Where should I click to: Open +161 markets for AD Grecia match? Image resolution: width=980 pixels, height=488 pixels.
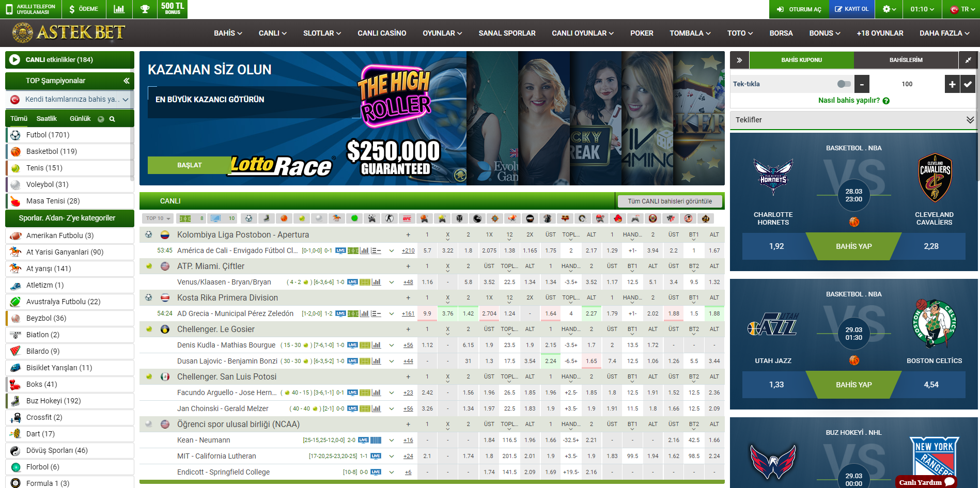pyautogui.click(x=408, y=314)
